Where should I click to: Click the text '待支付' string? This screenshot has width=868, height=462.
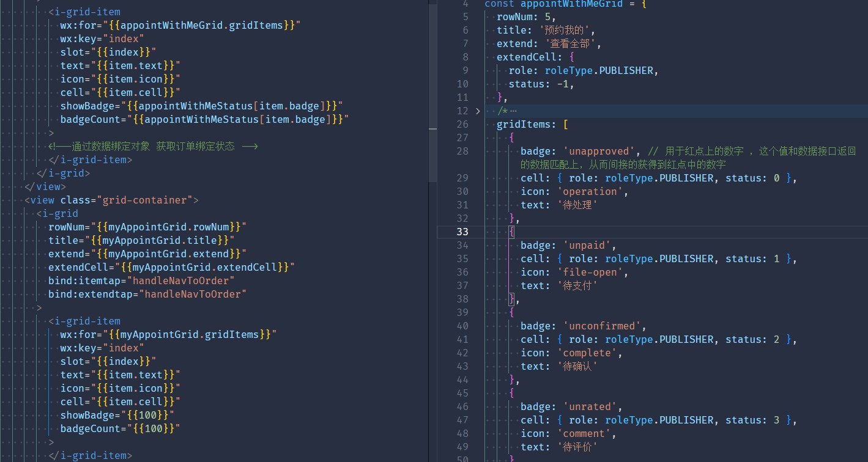tap(578, 285)
